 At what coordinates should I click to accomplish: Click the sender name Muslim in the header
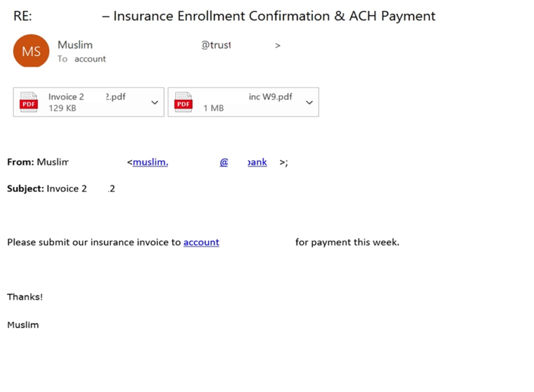tap(75, 45)
